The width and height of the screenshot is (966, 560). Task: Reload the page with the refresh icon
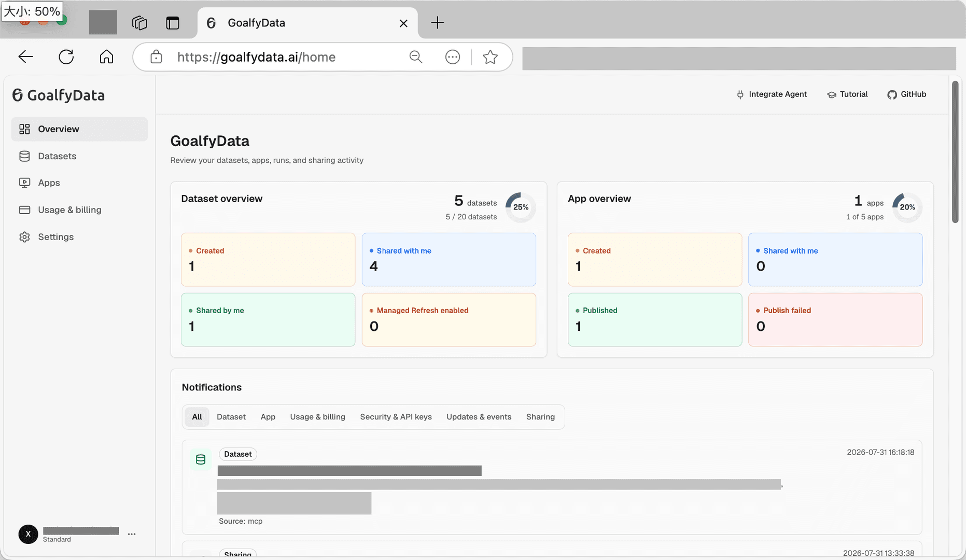(x=66, y=57)
